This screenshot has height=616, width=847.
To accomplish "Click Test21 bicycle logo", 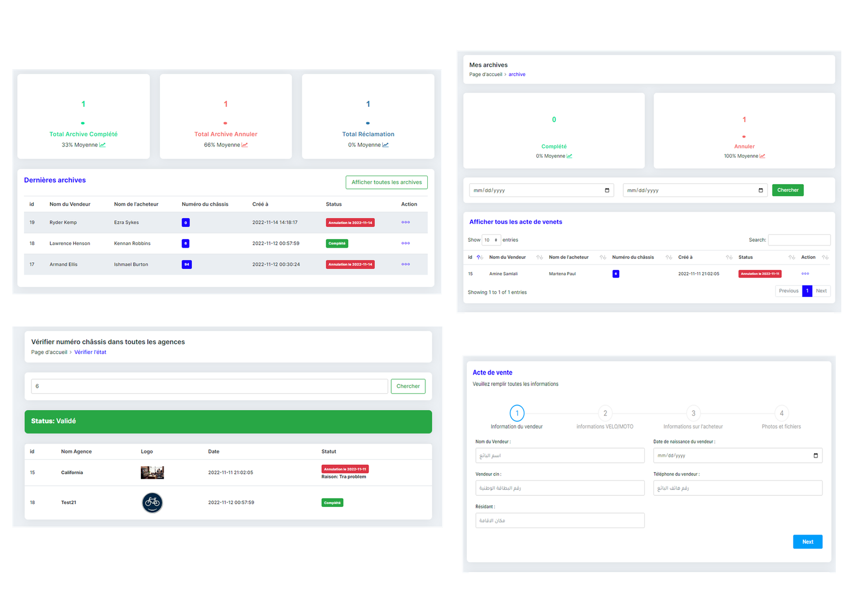I will 152,503.
